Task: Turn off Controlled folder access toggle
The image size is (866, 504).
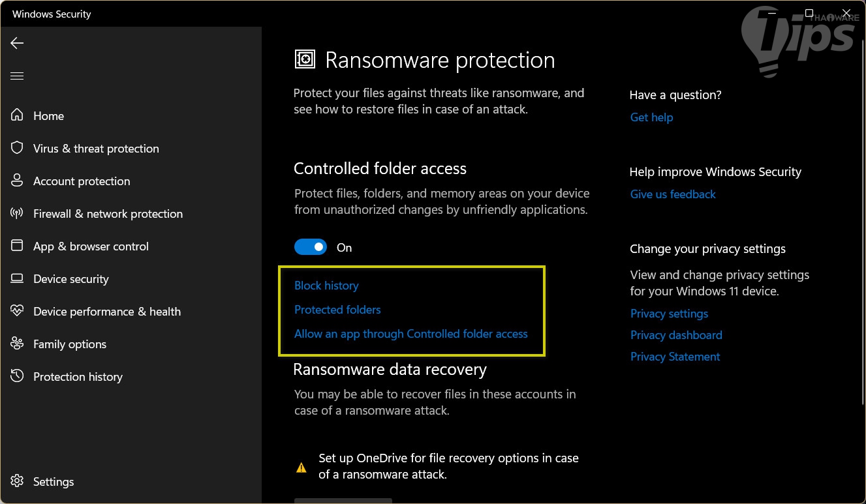Action: click(x=311, y=247)
